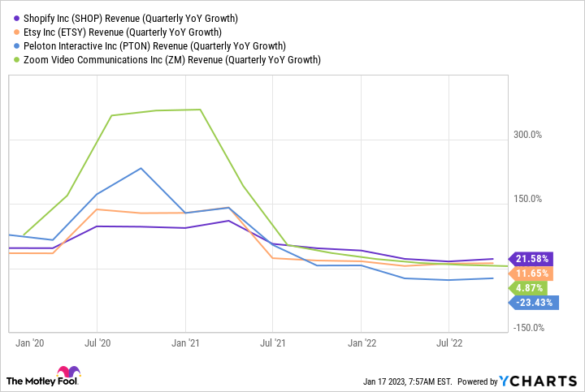Viewport: 585px width, 392px height.
Task: Select the Etsy Inc (ETSY) Revenue legend text
Action: 123,32
